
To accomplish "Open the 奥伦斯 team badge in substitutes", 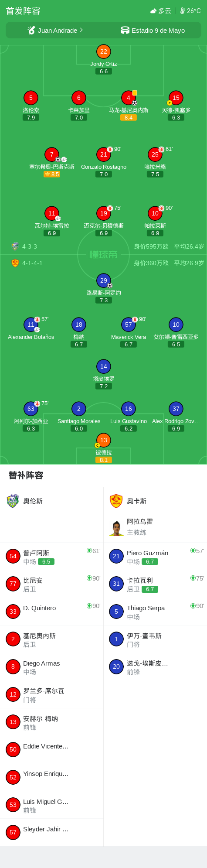I will (x=13, y=501).
